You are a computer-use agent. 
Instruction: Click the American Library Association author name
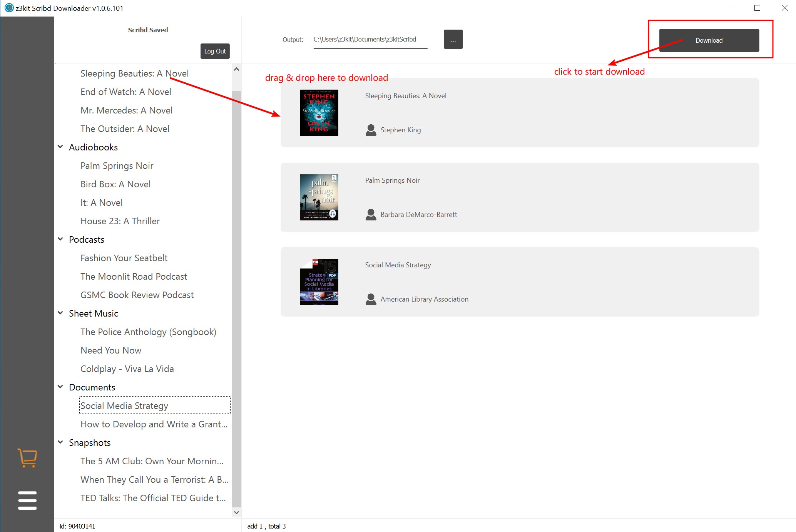click(425, 299)
